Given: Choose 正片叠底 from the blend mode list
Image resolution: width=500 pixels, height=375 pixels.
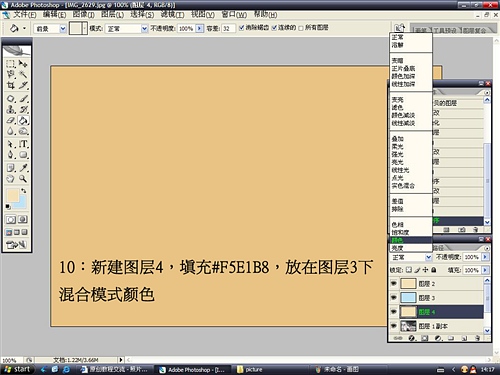Looking at the screenshot, I should point(403,68).
